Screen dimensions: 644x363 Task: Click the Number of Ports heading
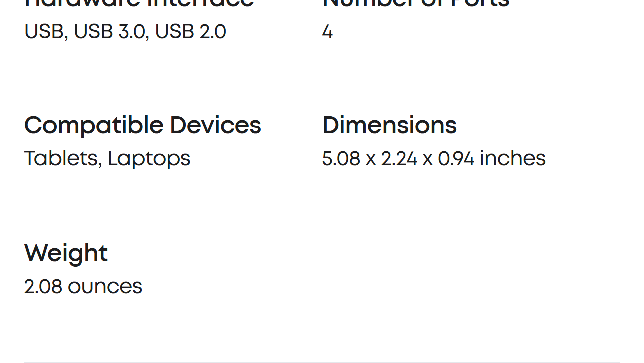point(416,3)
